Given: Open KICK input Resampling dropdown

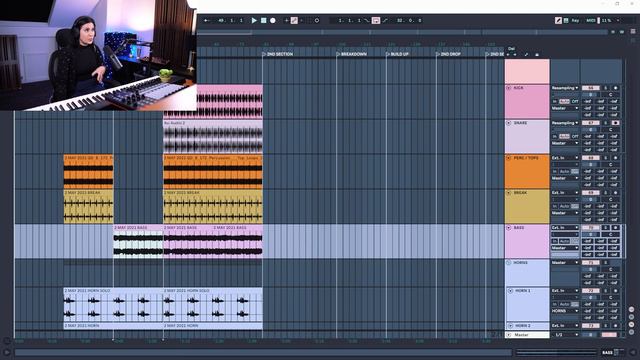Looking at the screenshot, I should click(565, 88).
